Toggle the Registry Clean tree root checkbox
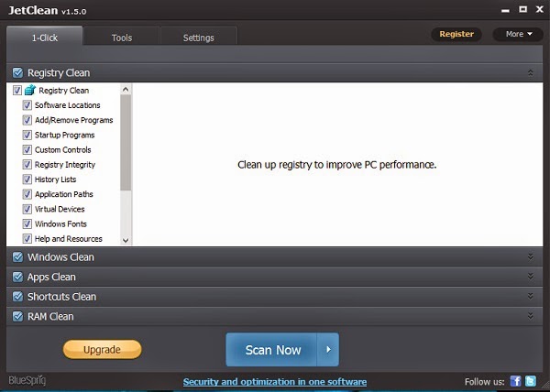Viewport: 550px width, 392px height. [x=17, y=91]
